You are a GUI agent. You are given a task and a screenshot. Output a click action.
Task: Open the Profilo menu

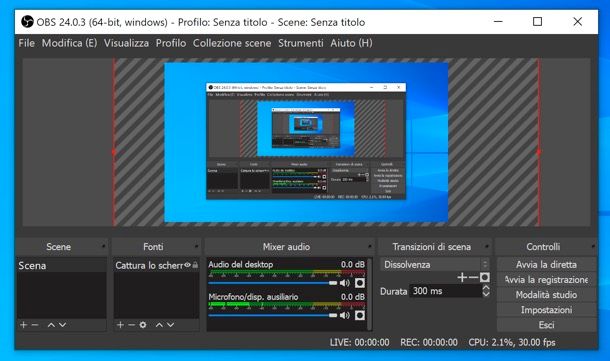tap(171, 43)
